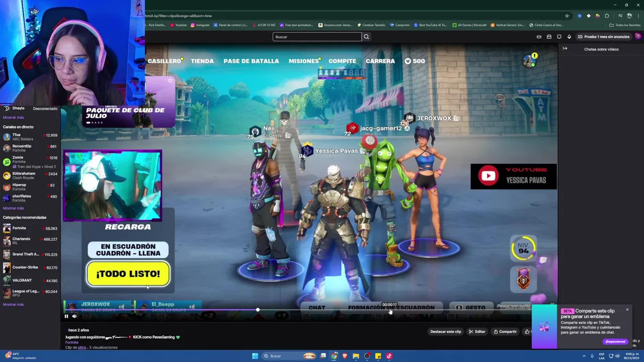Open Charlando category
The height and width of the screenshot is (362, 644).
30,241
